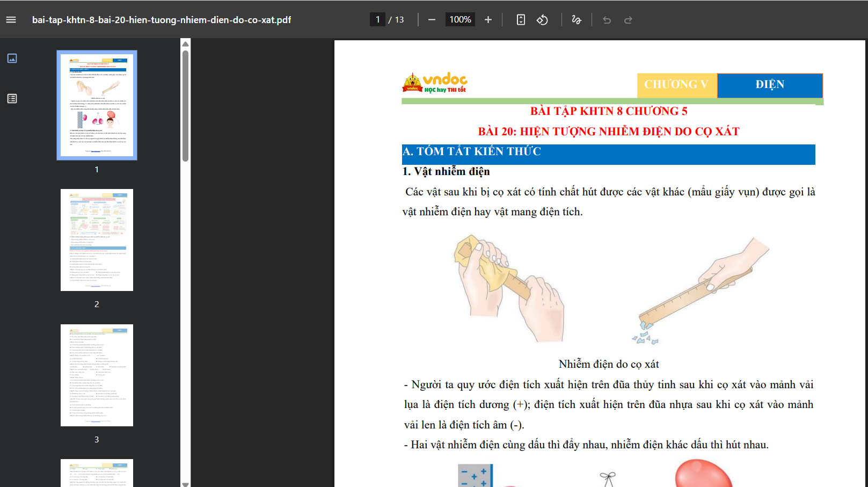This screenshot has width=868, height=487.
Task: Click the thumbnail scrollbar down arrow
Action: pyautogui.click(x=186, y=484)
